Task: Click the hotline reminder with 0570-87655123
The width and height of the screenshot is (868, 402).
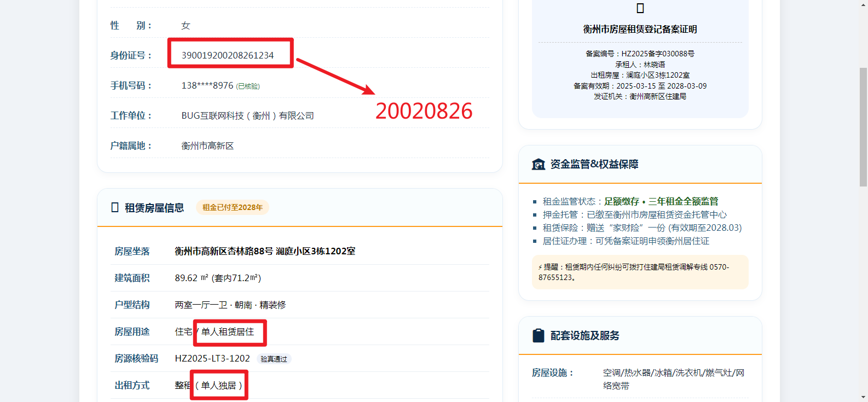Action: click(x=640, y=272)
